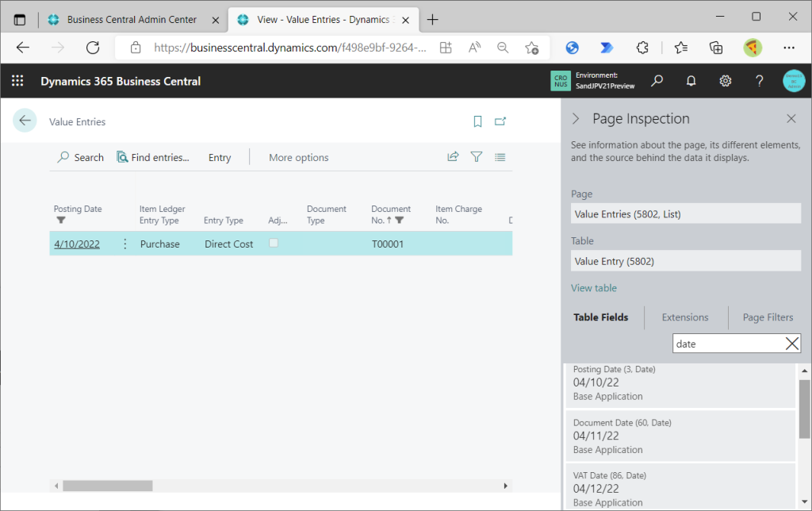The width and height of the screenshot is (812, 511).
Task: Go back using the Value Entries back arrow
Action: [25, 121]
